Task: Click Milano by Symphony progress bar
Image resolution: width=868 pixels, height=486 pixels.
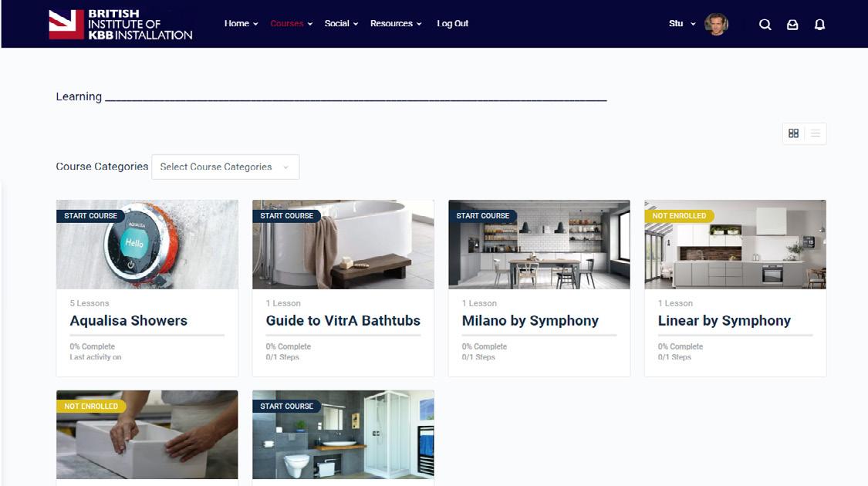Action: coord(539,335)
